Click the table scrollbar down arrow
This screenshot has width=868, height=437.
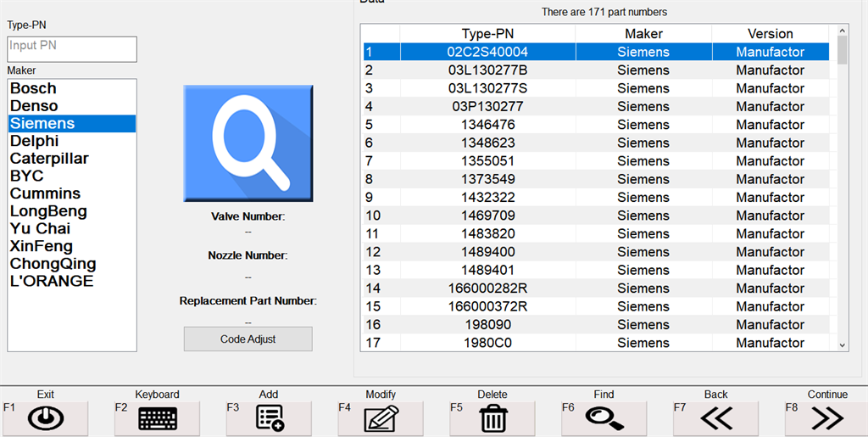point(843,345)
